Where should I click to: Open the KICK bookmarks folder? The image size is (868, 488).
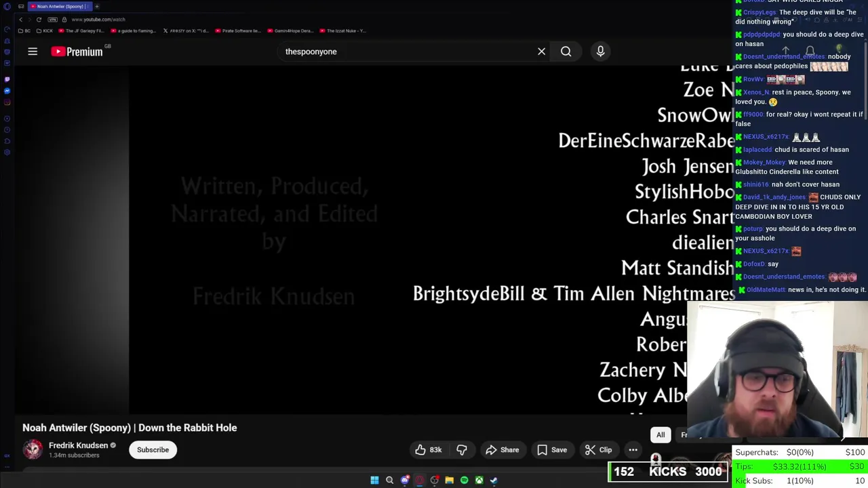[x=44, y=30]
